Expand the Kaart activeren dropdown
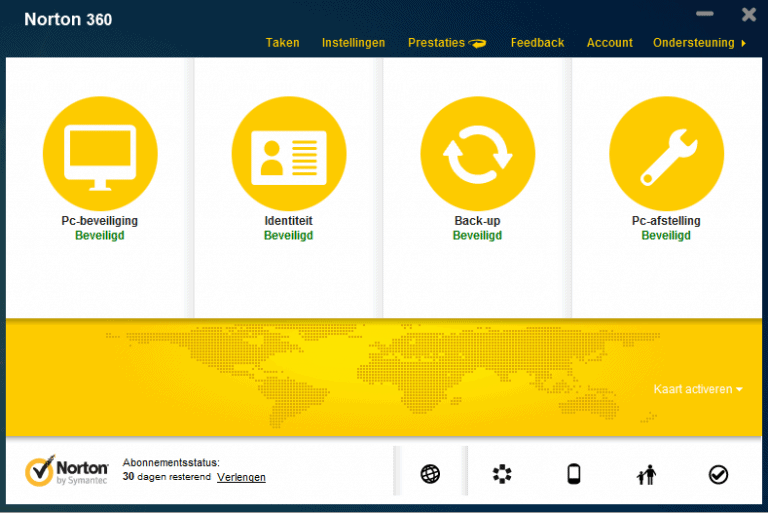Viewport: 768px width, 513px height. tap(698, 389)
